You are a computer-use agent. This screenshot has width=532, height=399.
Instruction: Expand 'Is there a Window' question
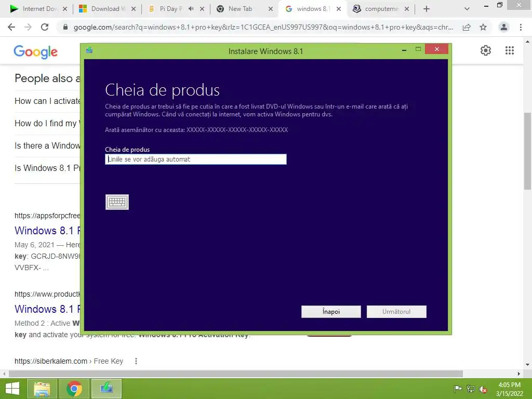[x=47, y=146]
